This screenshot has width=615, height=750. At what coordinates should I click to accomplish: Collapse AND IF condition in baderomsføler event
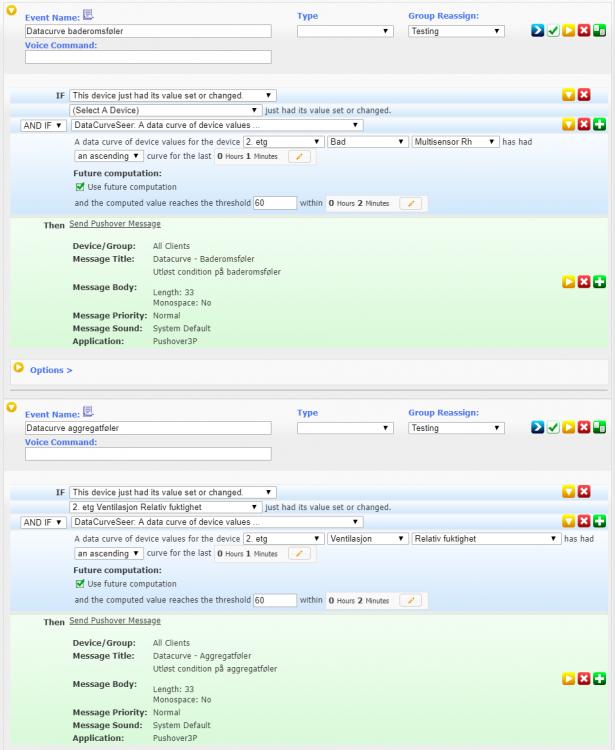[569, 124]
